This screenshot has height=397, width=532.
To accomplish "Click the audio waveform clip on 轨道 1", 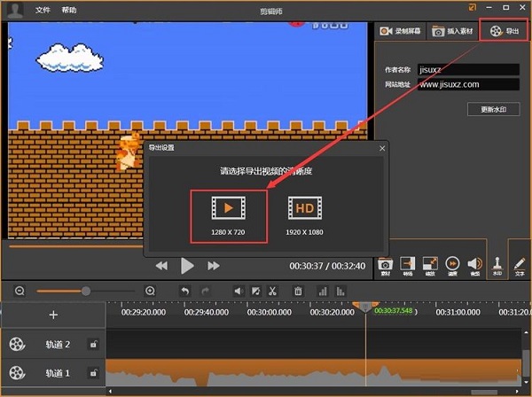I will [x=314, y=372].
